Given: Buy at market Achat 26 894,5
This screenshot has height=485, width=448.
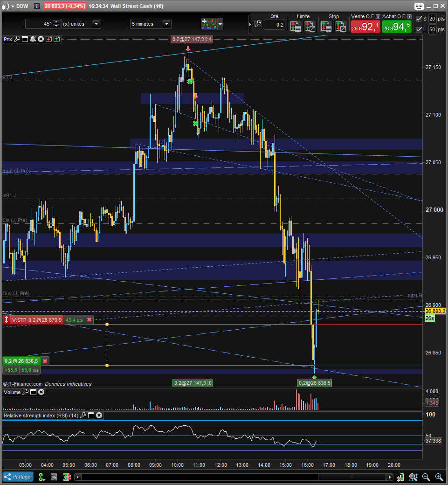Looking at the screenshot, I should click(x=397, y=27).
